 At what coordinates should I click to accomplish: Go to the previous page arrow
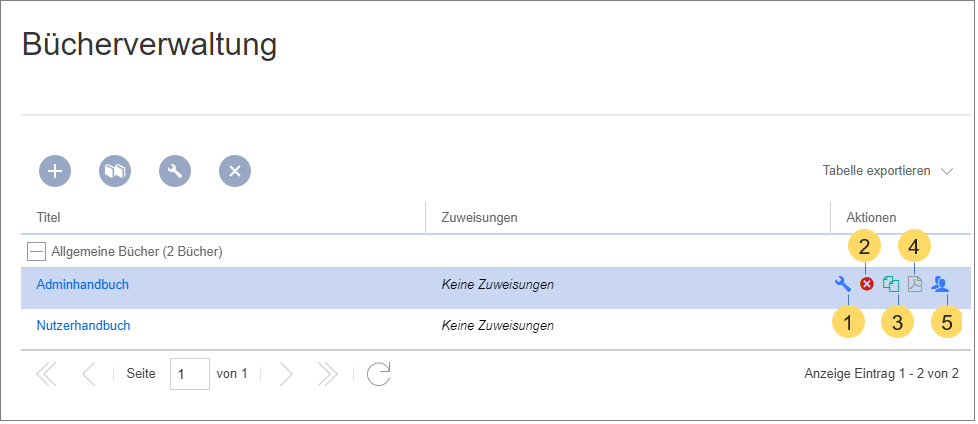tap(88, 374)
